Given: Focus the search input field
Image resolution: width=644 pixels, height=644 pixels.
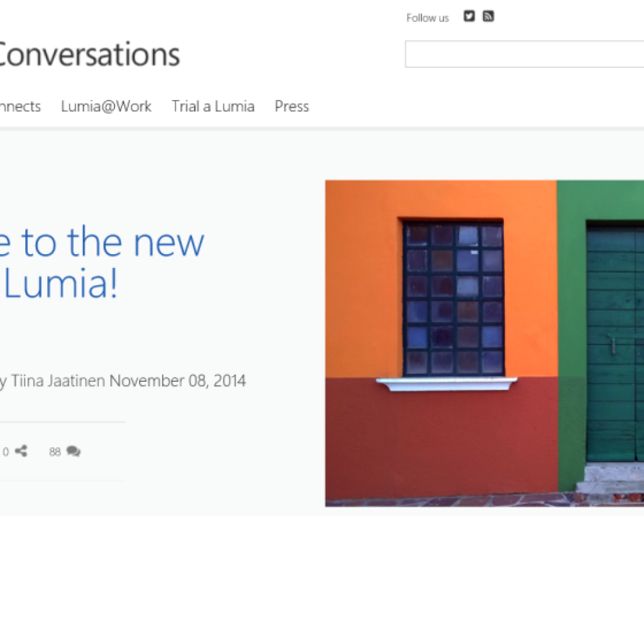Looking at the screenshot, I should pyautogui.click(x=525, y=54).
